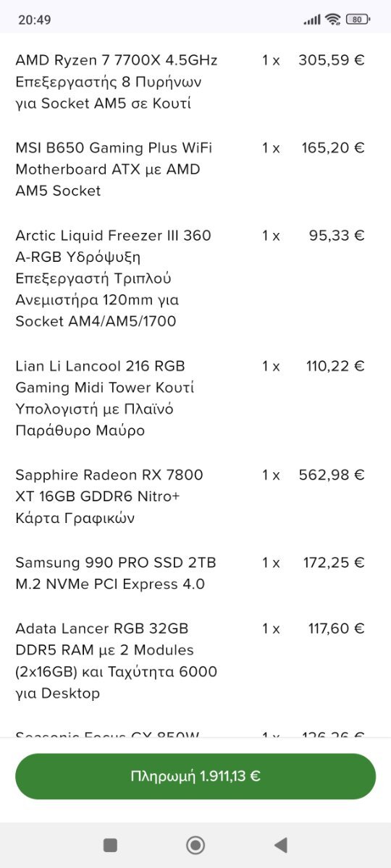
Task: Tap the 20:49 clock in status bar
Action: pos(35,20)
